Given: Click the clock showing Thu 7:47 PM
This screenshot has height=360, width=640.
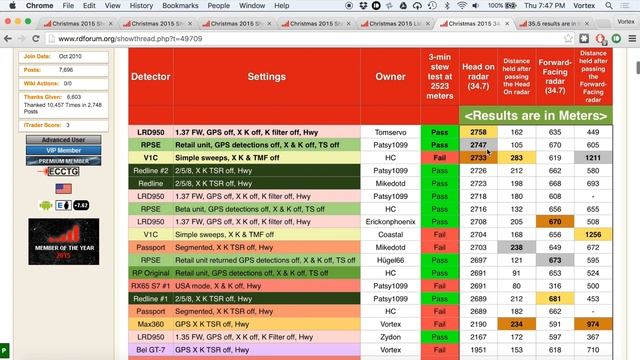Looking at the screenshot, I should click(x=544, y=6).
